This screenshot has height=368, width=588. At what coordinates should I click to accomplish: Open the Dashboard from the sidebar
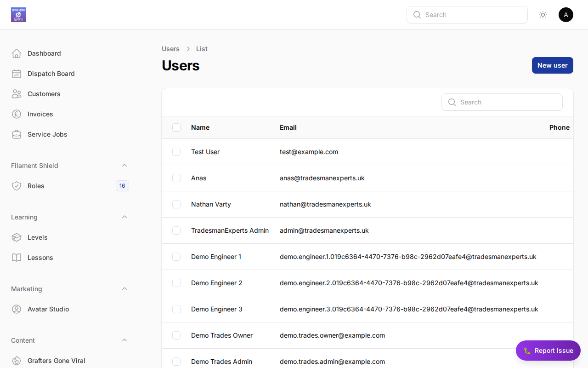pyautogui.click(x=44, y=53)
